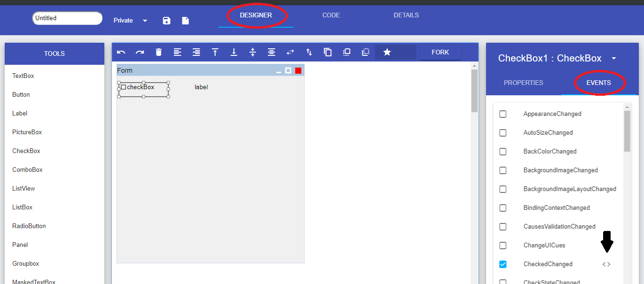Screen dimensions: 644x284
Task: Send the selected control to back
Action: (x=365, y=52)
